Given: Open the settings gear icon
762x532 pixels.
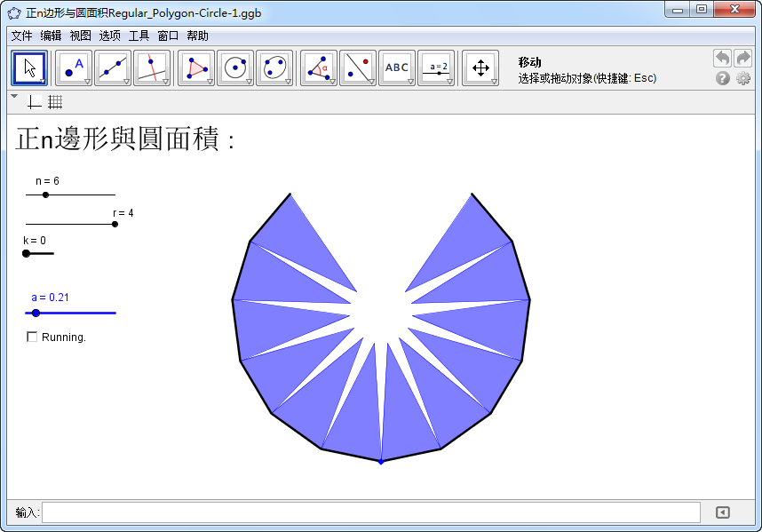Looking at the screenshot, I should click(743, 78).
